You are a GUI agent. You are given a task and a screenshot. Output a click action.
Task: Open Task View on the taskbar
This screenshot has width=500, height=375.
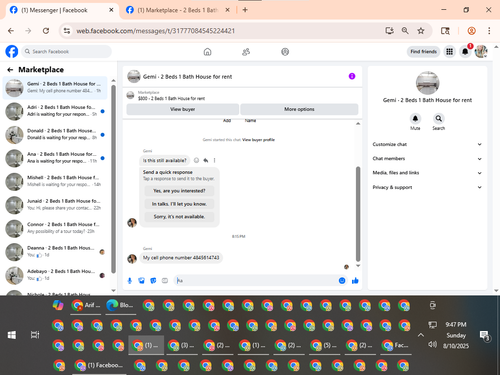pyautogui.click(x=35, y=335)
